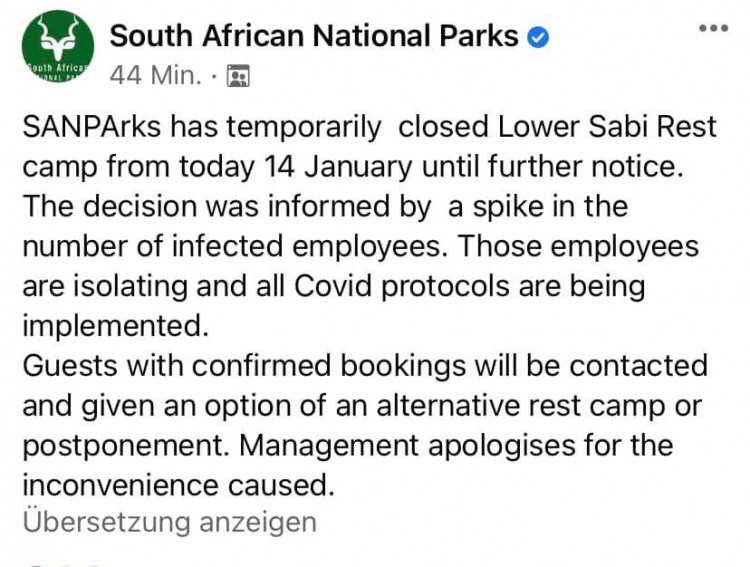This screenshot has width=750, height=567.
Task: Click the text "Lower Sabi Rest"
Action: click(x=607, y=127)
